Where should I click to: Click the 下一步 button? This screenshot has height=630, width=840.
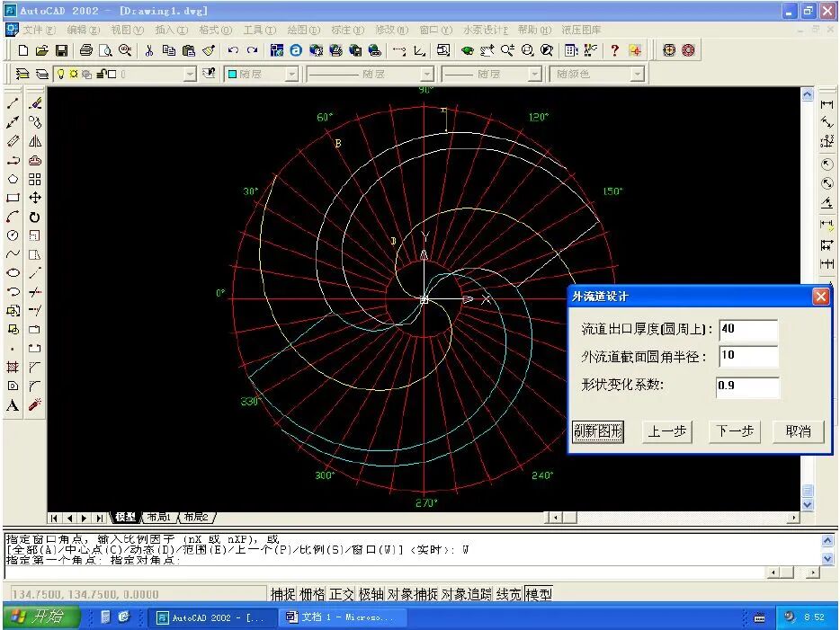(735, 431)
